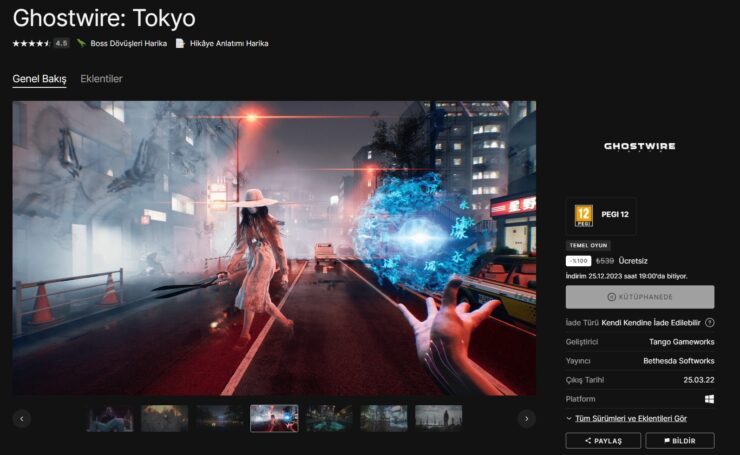Click the TEMEL OYUN label
740x455 pixels.
point(588,245)
